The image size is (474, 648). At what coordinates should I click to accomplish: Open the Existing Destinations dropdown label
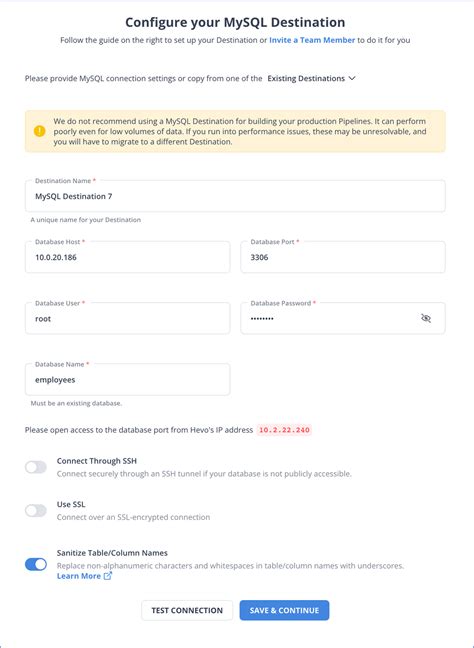(x=306, y=78)
